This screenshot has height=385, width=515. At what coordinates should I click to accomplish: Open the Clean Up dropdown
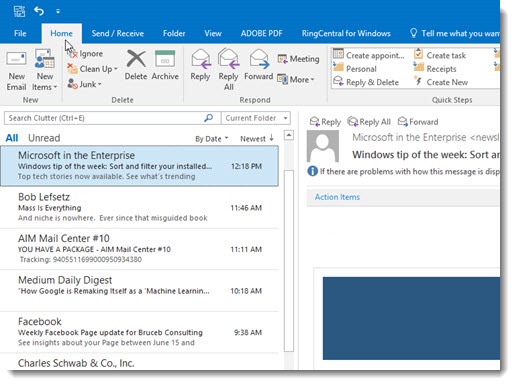pos(92,69)
